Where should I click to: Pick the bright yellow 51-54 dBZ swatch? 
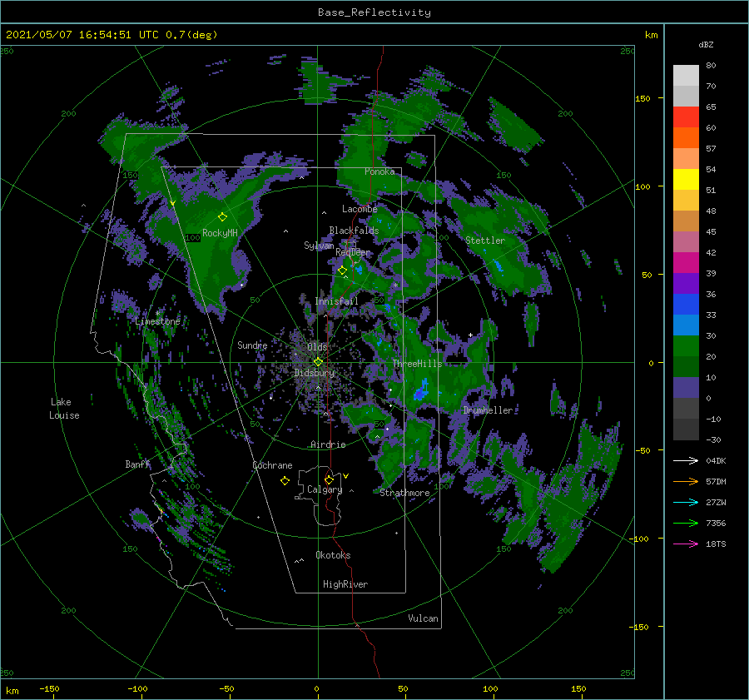click(x=686, y=180)
